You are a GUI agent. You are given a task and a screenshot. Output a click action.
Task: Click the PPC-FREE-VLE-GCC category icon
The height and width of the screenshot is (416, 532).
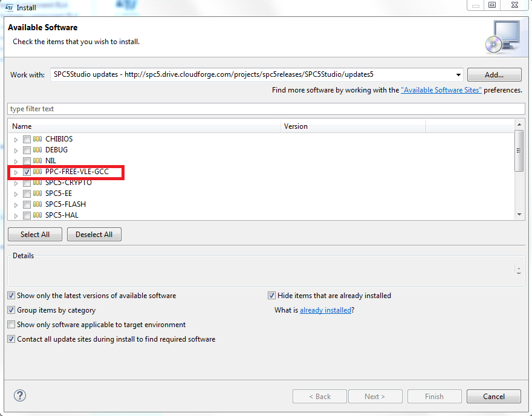coord(37,172)
